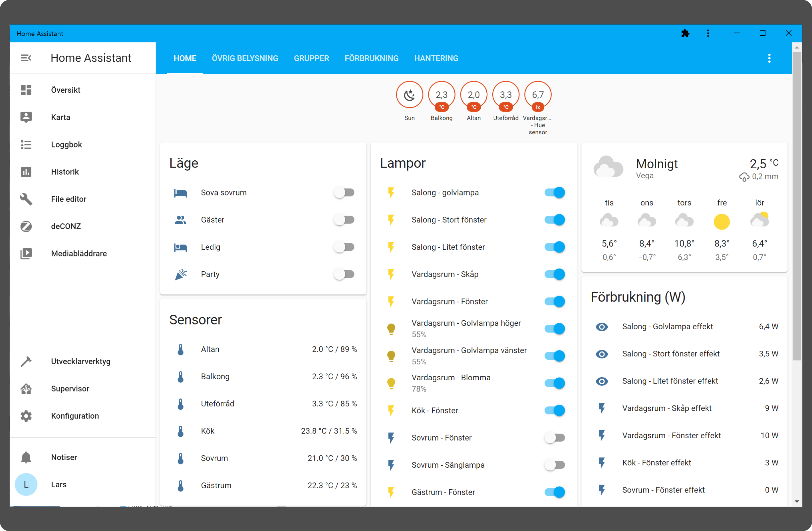Screen dimensions: 812x531
Task: Click the Uteförråd reading 3.3 °C / 85 %
Action: tap(334, 404)
